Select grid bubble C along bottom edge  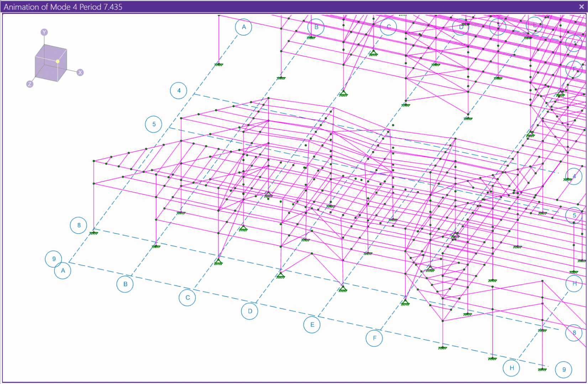click(x=188, y=298)
